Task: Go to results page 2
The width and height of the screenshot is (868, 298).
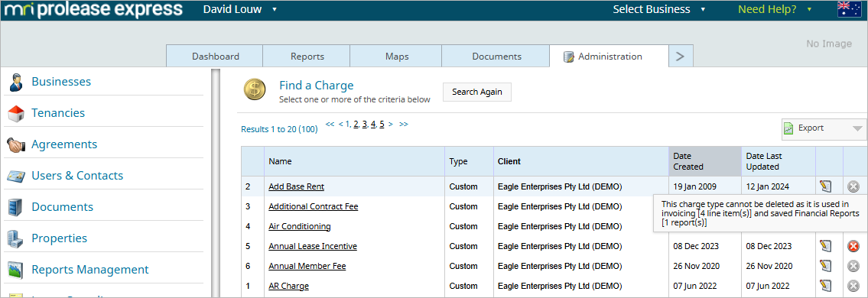Action: point(356,125)
